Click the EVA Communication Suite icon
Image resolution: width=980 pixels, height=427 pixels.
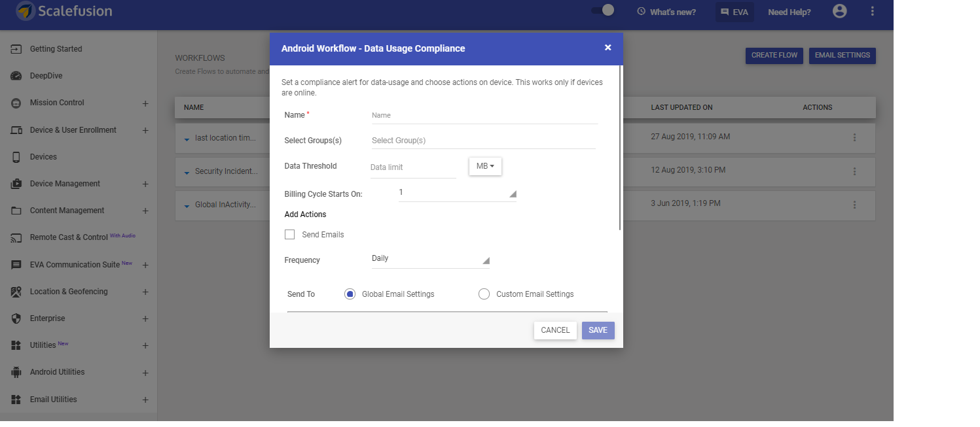16,265
